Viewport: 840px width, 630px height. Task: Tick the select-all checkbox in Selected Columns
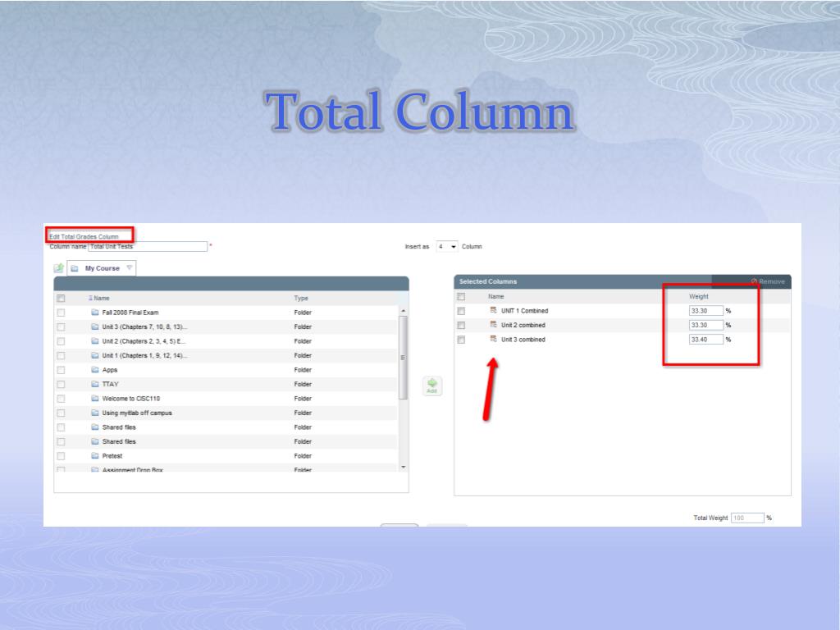tap(461, 297)
